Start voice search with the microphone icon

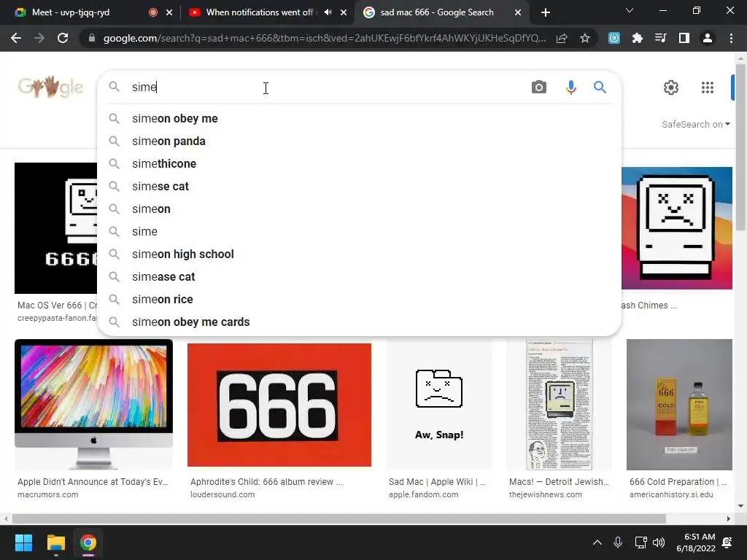(570, 87)
